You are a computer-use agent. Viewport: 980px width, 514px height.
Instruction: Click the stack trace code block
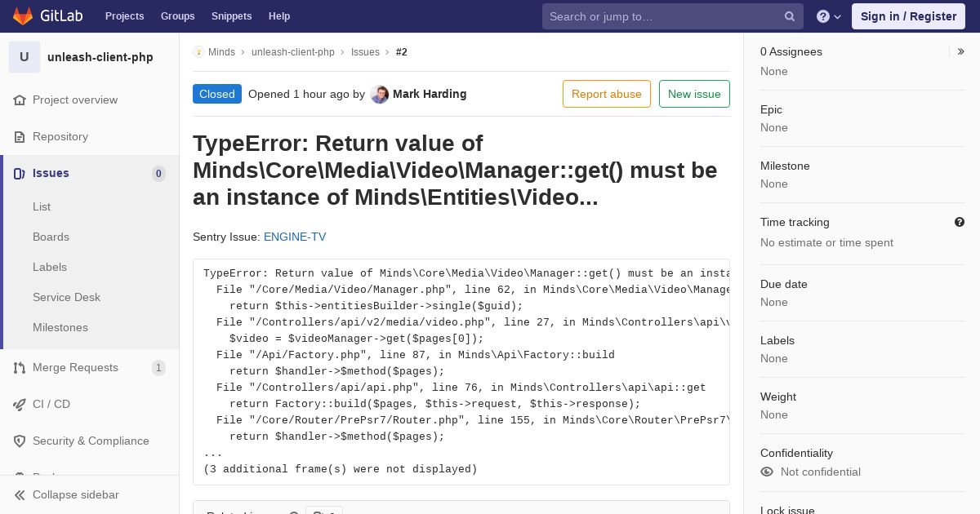tap(461, 372)
